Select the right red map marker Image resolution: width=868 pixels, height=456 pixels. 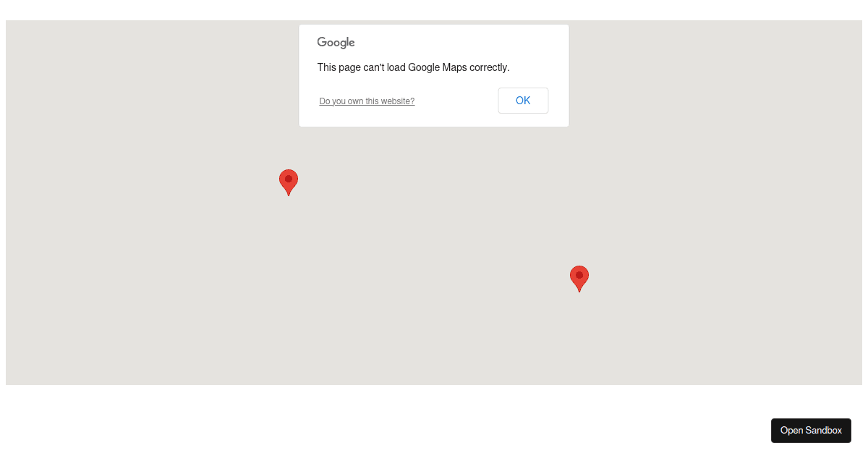coord(579,278)
